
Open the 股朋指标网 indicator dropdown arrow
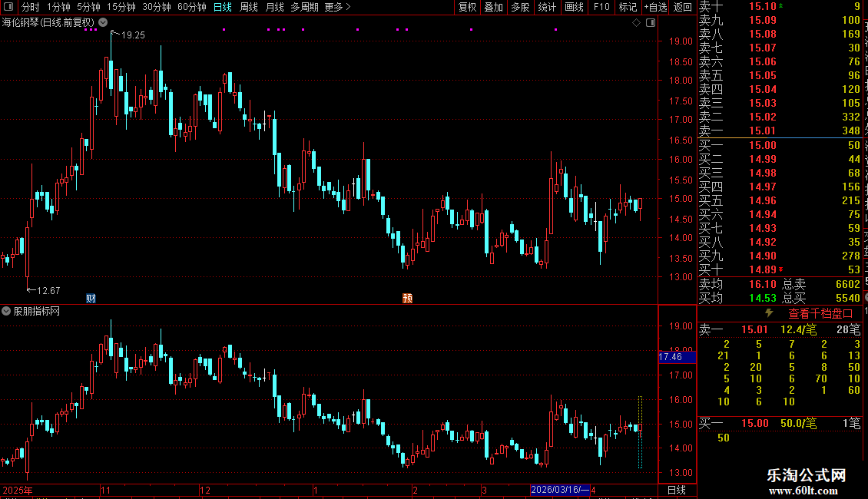(x=6, y=311)
